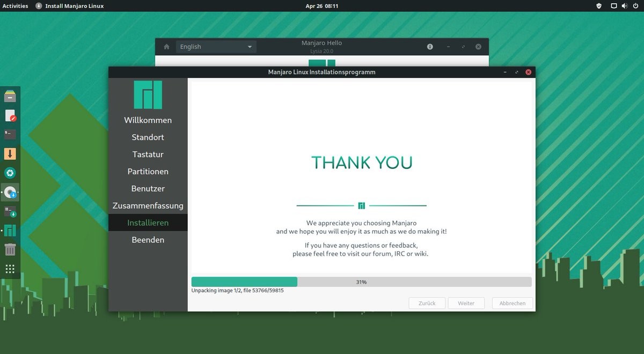Show applications grid in dock
This screenshot has height=354, width=644.
[x=10, y=269]
